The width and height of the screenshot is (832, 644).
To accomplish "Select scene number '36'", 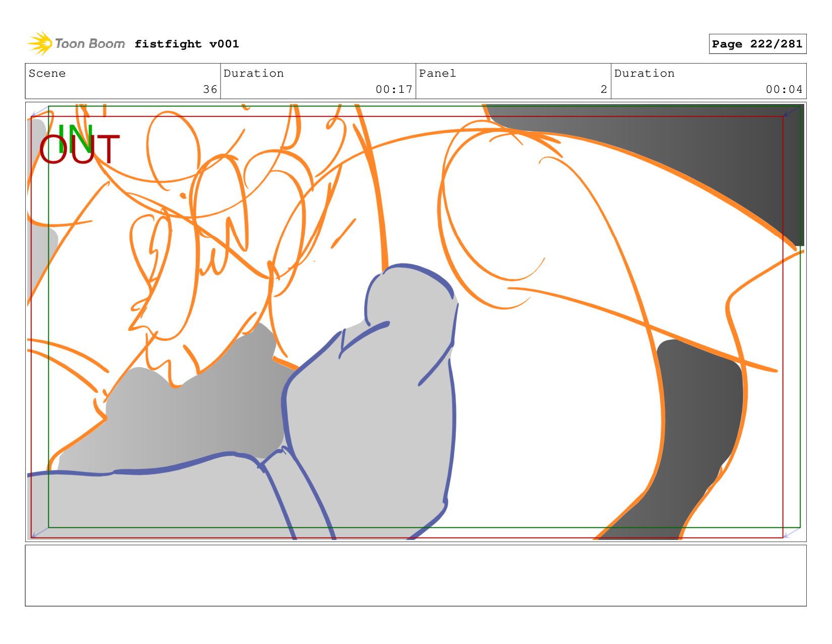I will point(210,89).
